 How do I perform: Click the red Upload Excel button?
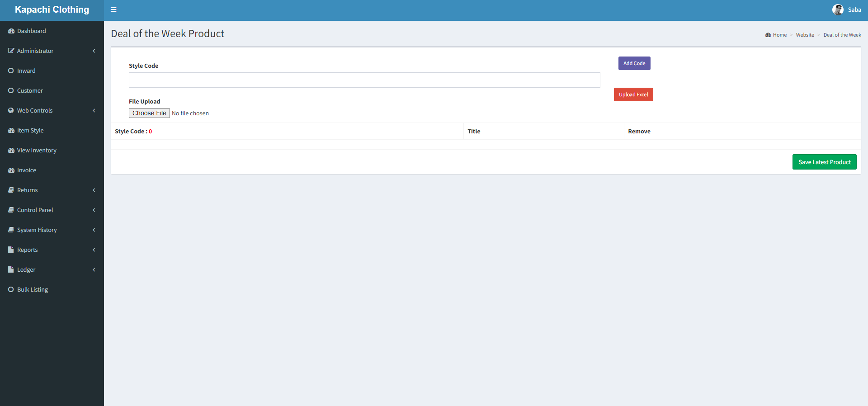point(633,94)
